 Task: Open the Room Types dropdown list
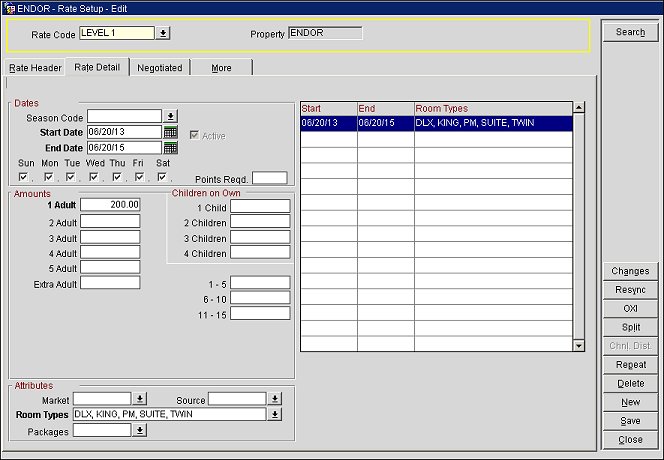275,414
